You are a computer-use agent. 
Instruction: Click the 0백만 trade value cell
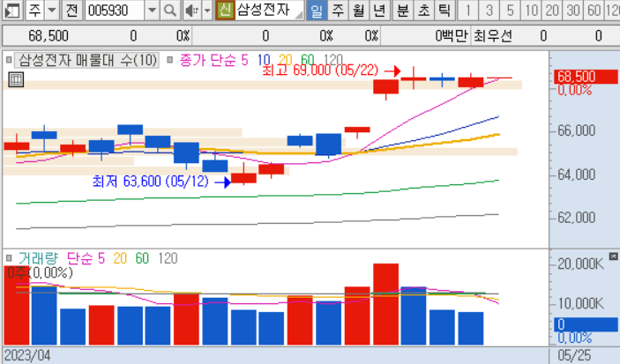coord(452,36)
